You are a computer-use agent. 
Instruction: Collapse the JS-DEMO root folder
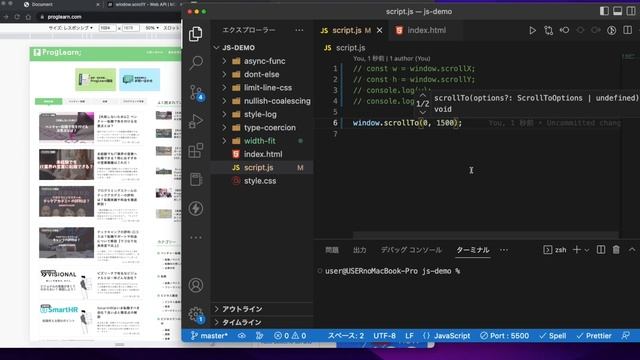217,48
